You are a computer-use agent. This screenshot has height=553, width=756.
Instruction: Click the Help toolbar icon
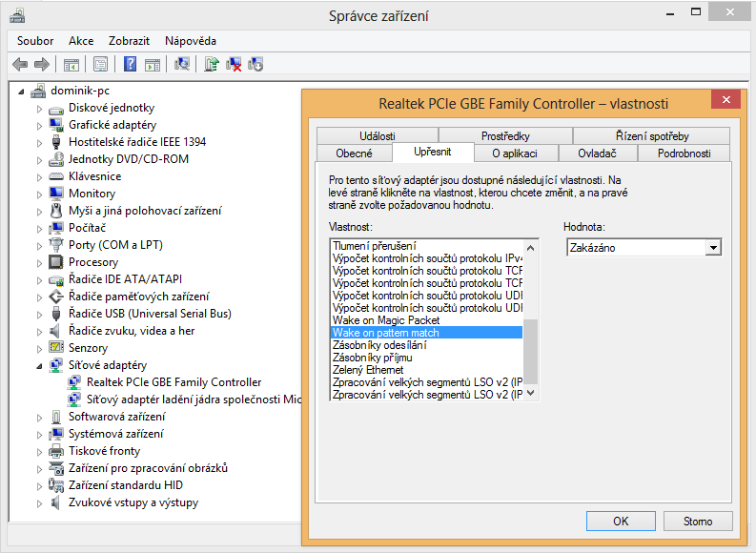click(x=130, y=64)
